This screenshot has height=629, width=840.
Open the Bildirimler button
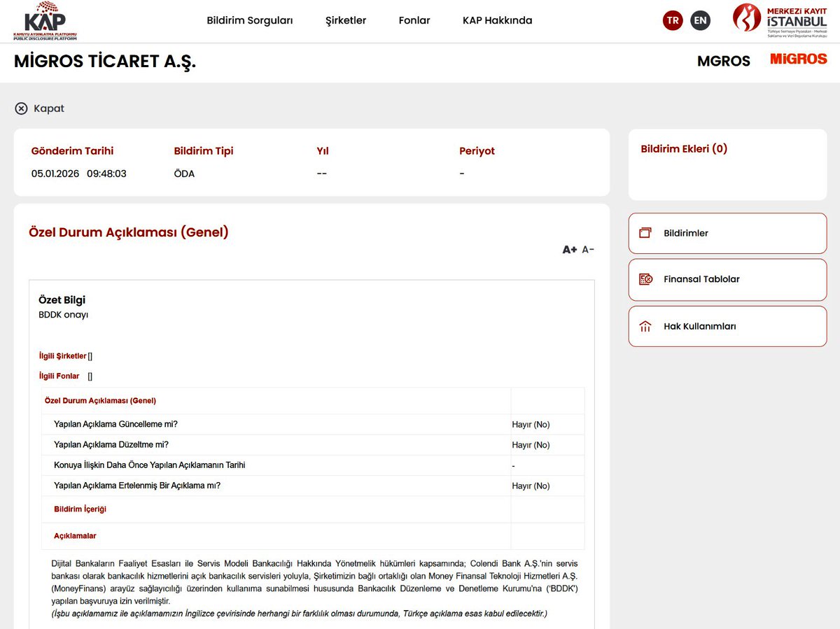(x=727, y=233)
